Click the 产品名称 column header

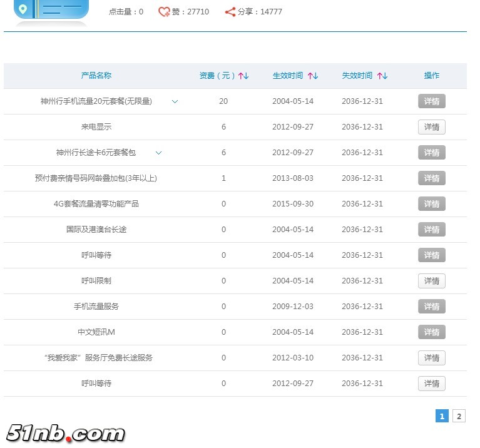coord(96,76)
